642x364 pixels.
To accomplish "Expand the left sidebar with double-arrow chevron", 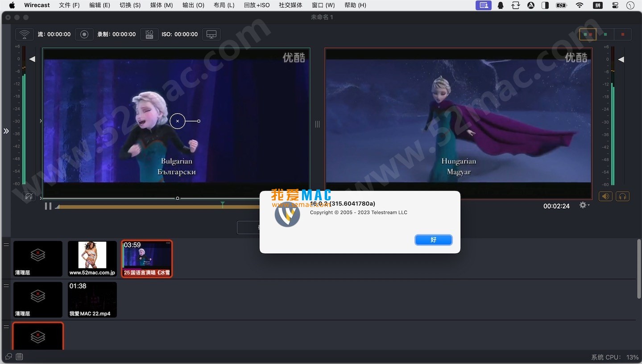I will point(6,131).
